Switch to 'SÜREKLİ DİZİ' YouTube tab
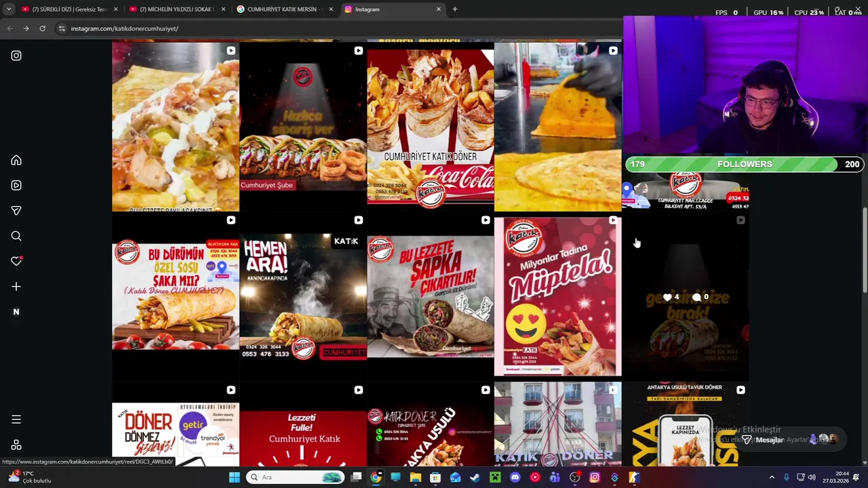 pos(70,9)
